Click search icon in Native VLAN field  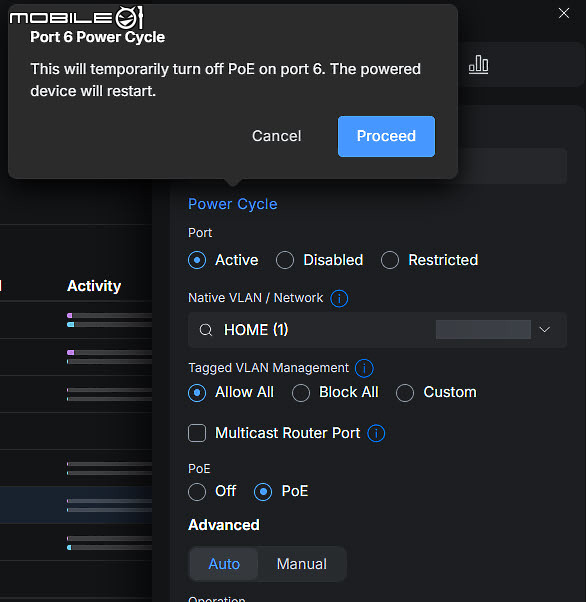pos(206,330)
